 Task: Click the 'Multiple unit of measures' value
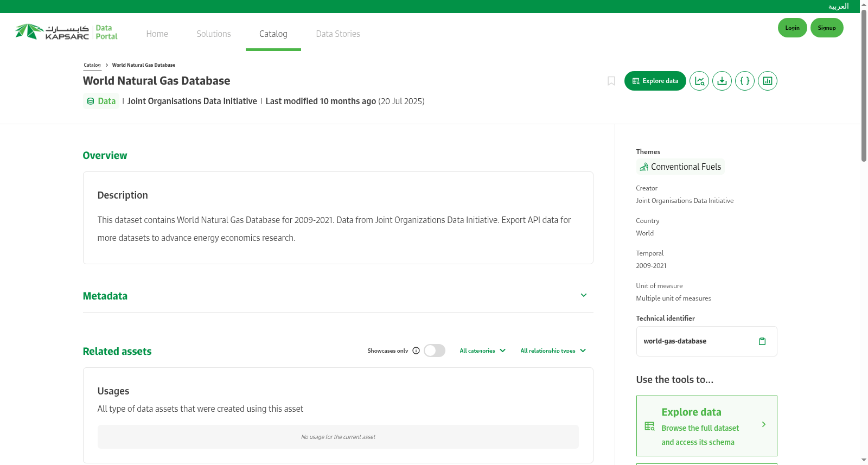673,298
